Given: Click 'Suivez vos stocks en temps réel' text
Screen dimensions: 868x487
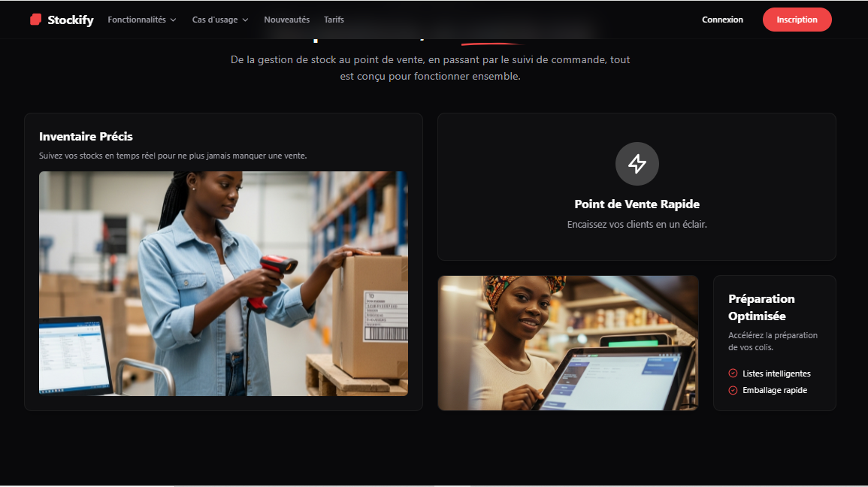Looking at the screenshot, I should click(173, 156).
